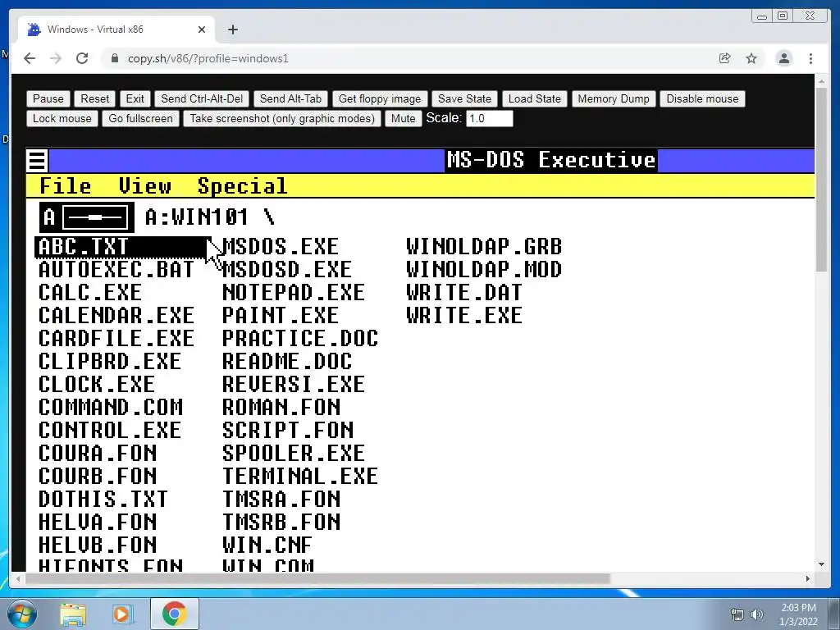Viewport: 840px width, 630px height.
Task: View the site lock icon info
Action: [114, 58]
